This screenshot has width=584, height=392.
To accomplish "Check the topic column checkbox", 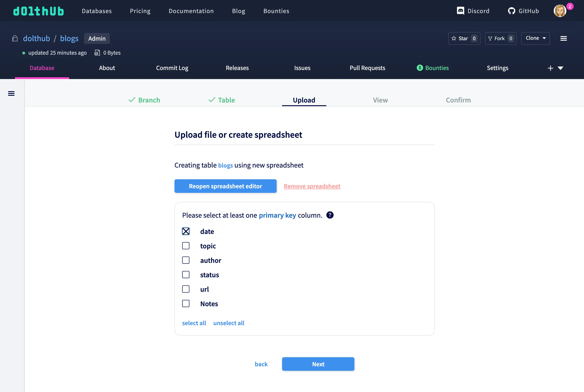I will coord(186,246).
